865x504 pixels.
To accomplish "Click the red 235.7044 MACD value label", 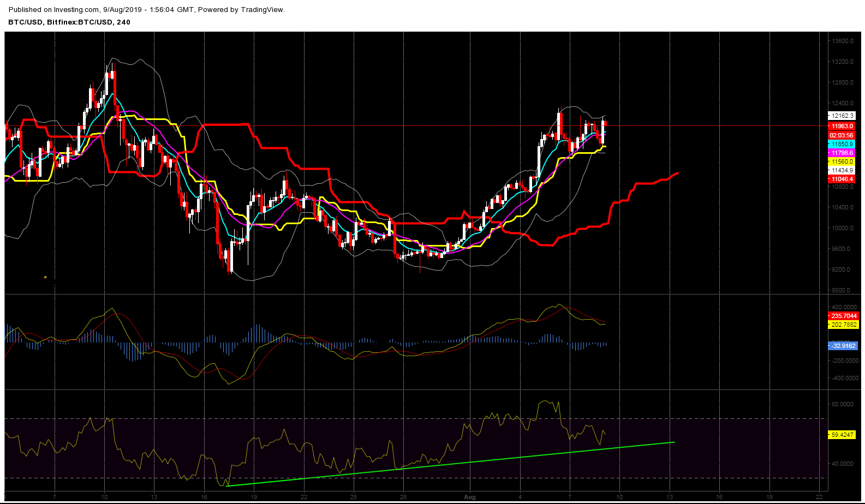I will click(x=843, y=316).
